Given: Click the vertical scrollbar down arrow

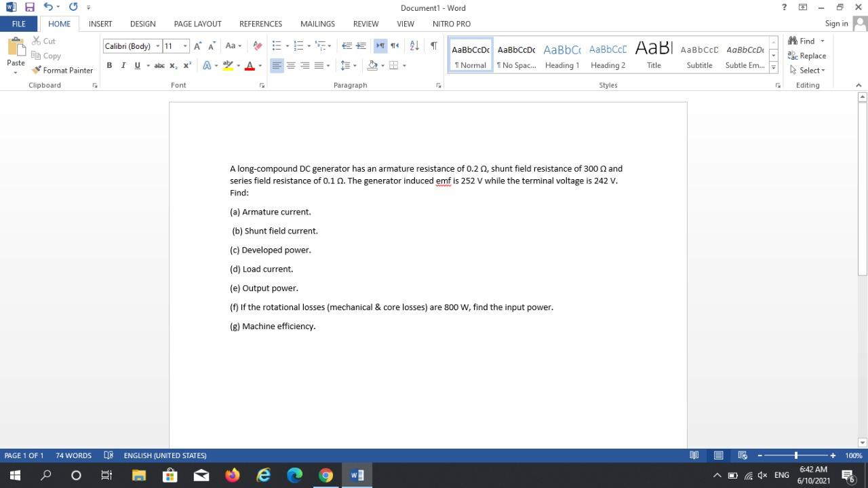Looking at the screenshot, I should pos(862,443).
